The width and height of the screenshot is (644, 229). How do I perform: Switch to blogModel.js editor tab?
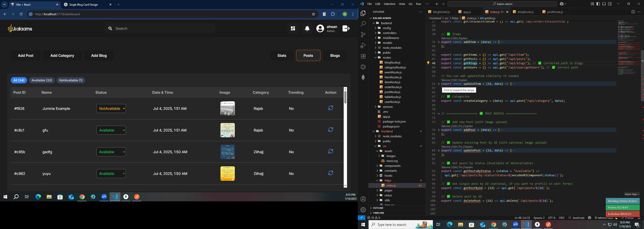pos(441,12)
